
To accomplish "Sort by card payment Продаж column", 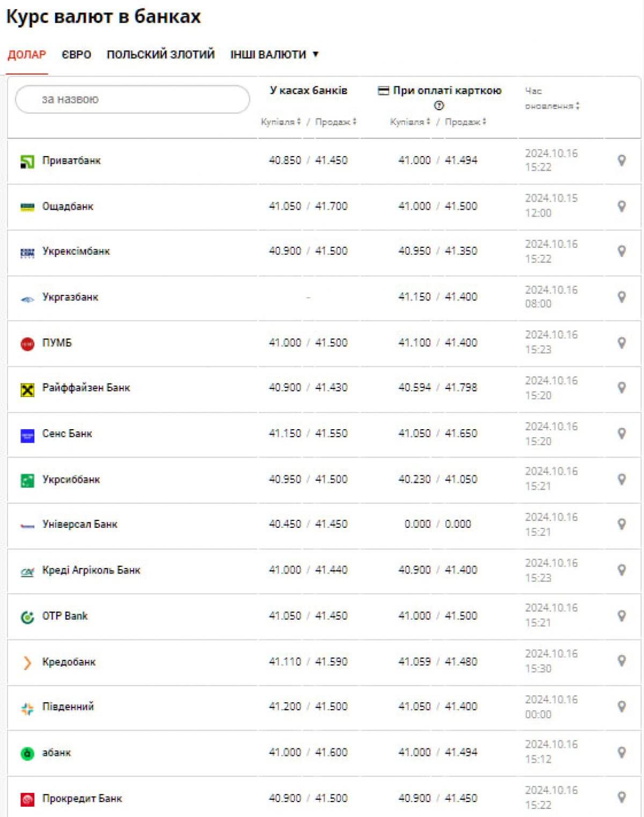I will (x=465, y=122).
